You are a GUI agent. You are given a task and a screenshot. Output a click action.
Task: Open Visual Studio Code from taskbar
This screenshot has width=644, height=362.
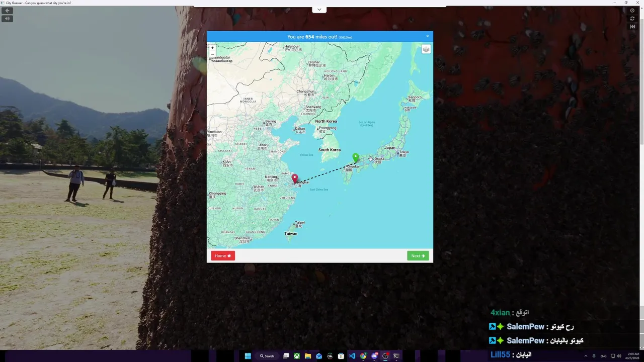(x=352, y=356)
